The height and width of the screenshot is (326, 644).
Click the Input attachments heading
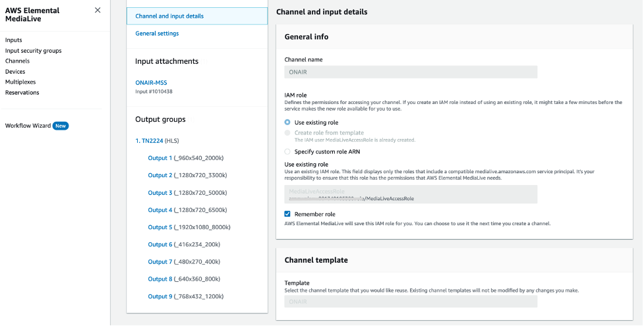coord(167,61)
